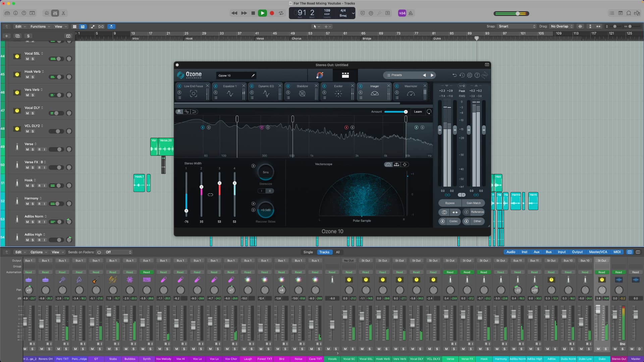Open the scissors Editors icon
This screenshot has height=362, width=644.
click(63, 13)
